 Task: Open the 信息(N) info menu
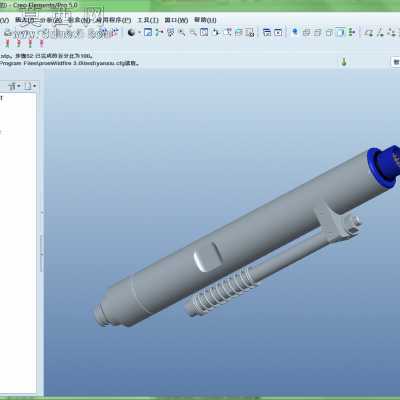tap(78, 20)
